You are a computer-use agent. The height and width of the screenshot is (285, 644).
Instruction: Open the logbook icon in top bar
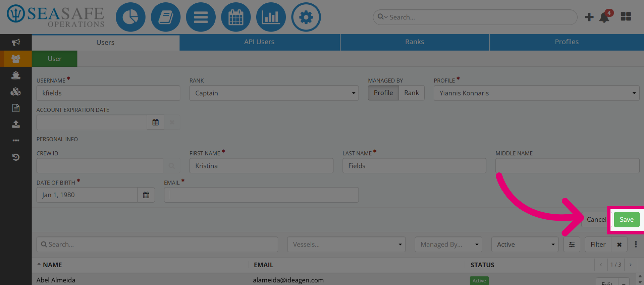pyautogui.click(x=166, y=17)
